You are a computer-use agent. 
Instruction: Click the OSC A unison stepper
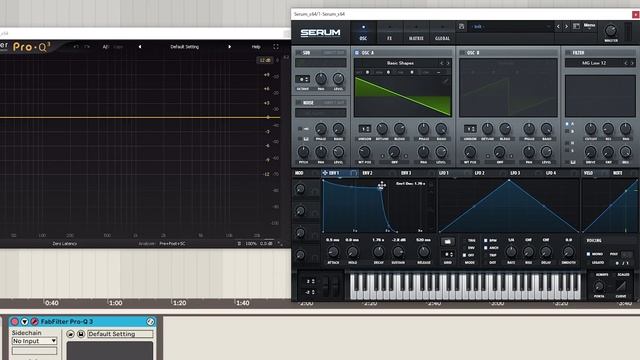[364, 129]
